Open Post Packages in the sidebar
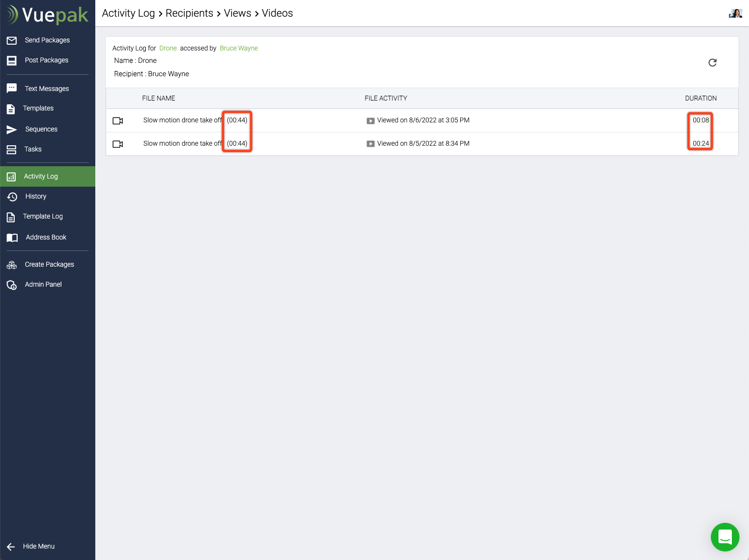The image size is (749, 560). (47, 60)
